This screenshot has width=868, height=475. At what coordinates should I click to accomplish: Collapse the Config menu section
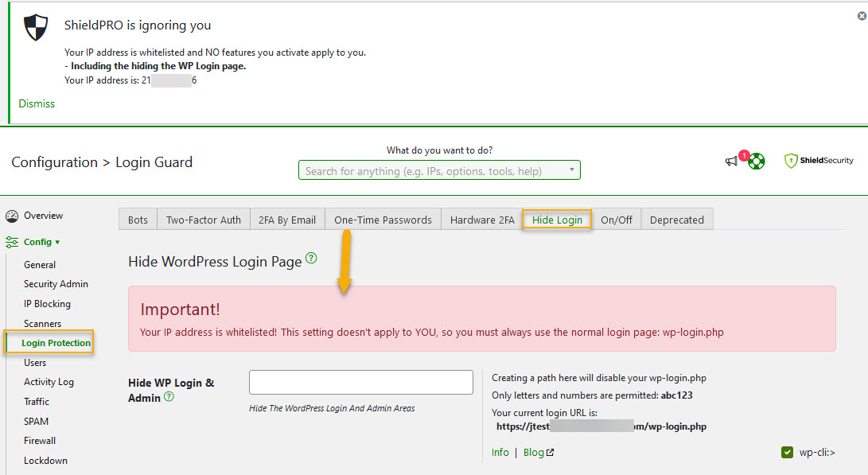pyautogui.click(x=41, y=242)
